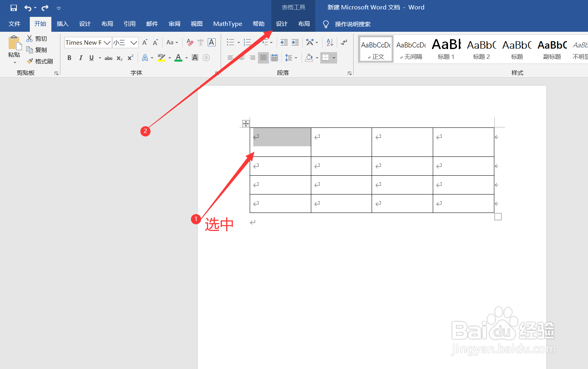Viewport: 588px width, 369px height.
Task: Click the table move handle
Action: 246,124
